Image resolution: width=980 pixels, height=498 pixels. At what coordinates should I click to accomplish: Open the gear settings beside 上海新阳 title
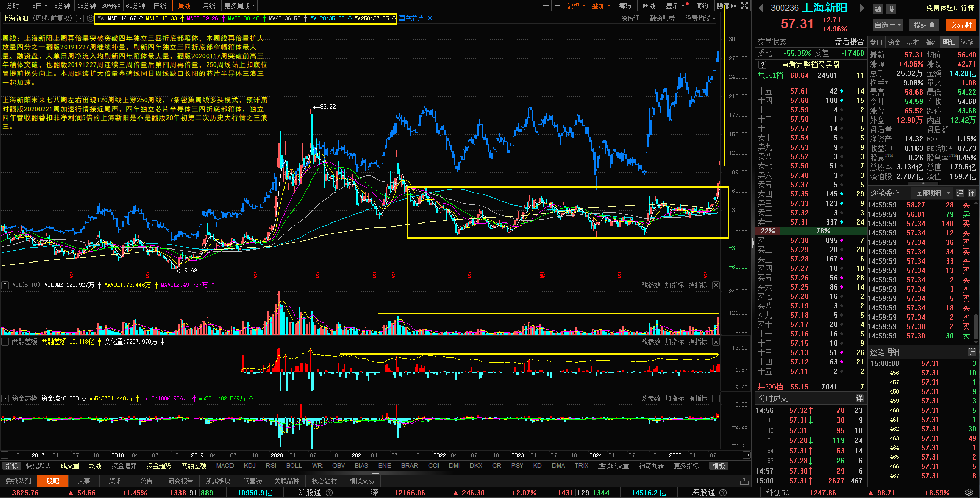coord(90,18)
